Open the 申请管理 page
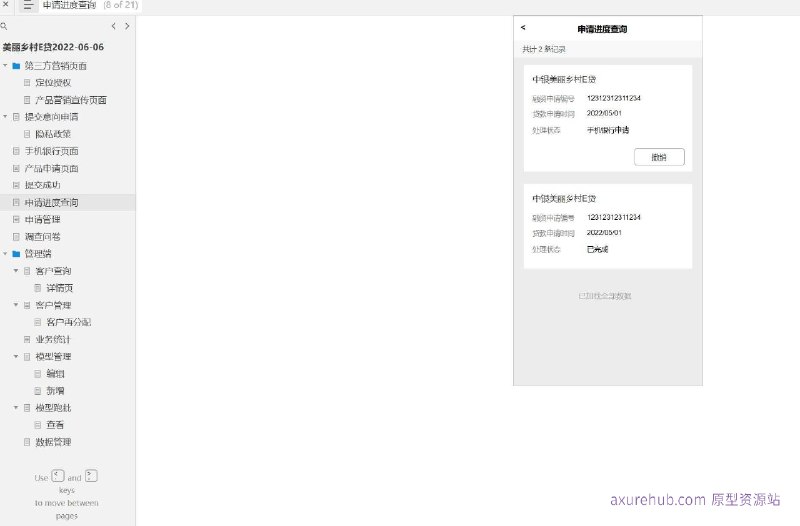Viewport: 800px width, 526px height. click(x=42, y=219)
